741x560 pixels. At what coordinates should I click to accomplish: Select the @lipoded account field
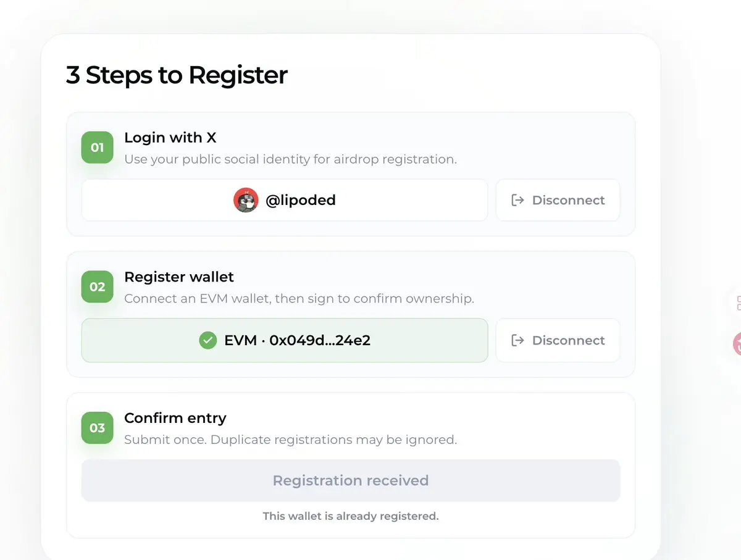(x=285, y=200)
